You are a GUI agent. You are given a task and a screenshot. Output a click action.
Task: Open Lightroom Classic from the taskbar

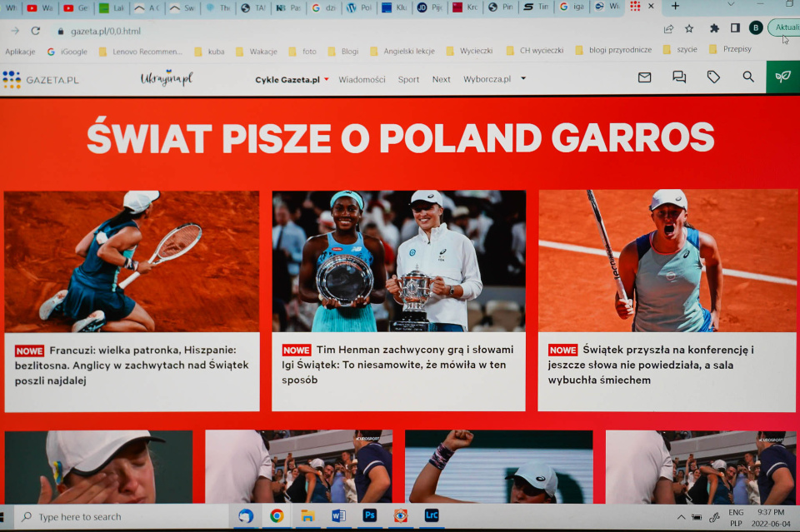pos(431,515)
